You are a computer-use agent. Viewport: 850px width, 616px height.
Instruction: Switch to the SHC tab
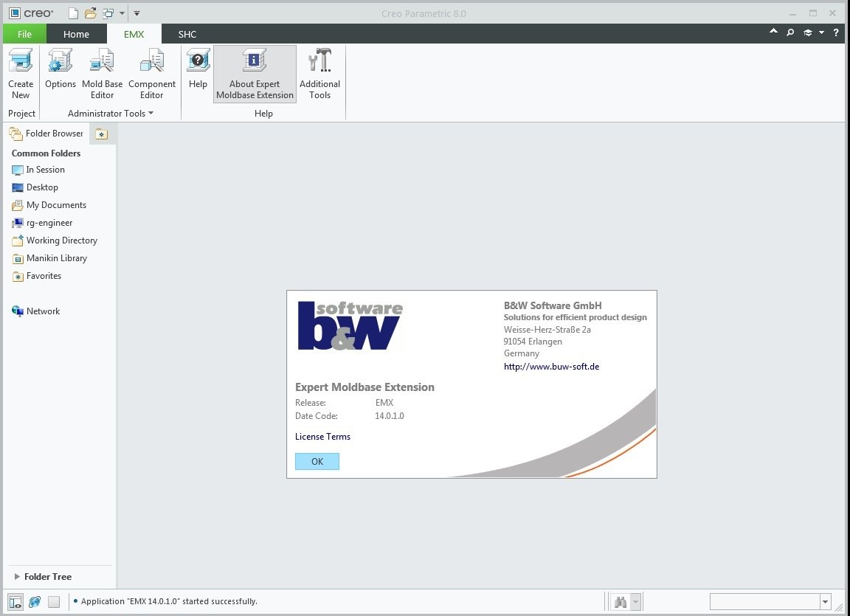[x=187, y=34]
